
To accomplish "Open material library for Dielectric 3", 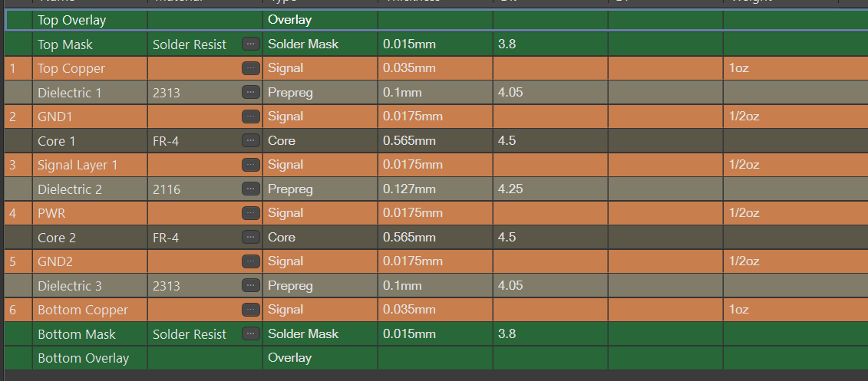I will point(250,286).
